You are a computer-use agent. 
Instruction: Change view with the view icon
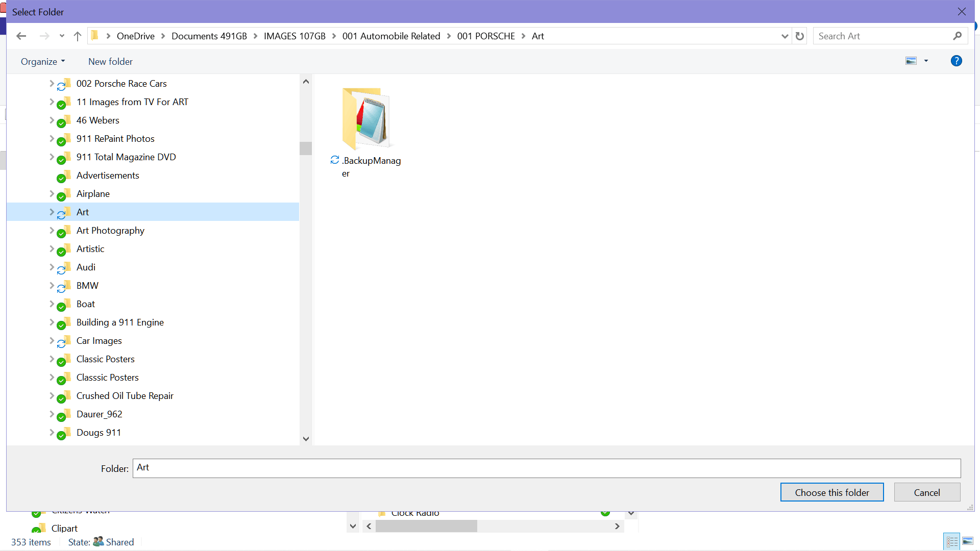911,61
